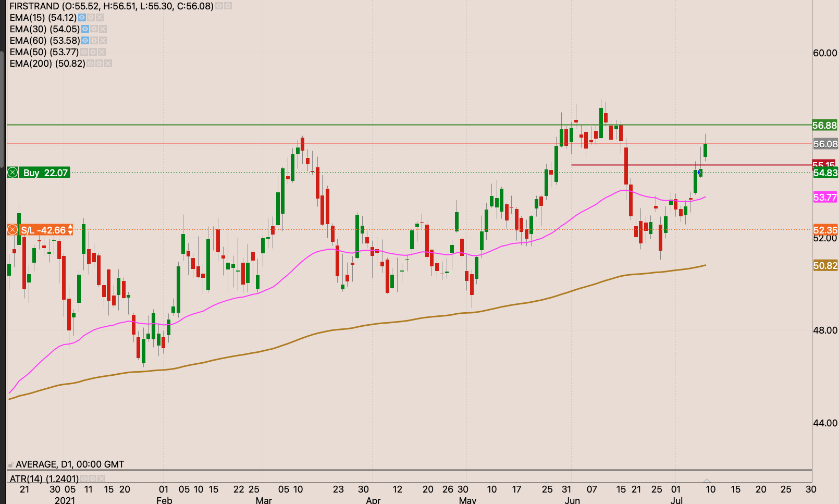Image resolution: width=839 pixels, height=504 pixels.
Task: Toggle visibility of EMA(60) indicator
Action: [85, 41]
